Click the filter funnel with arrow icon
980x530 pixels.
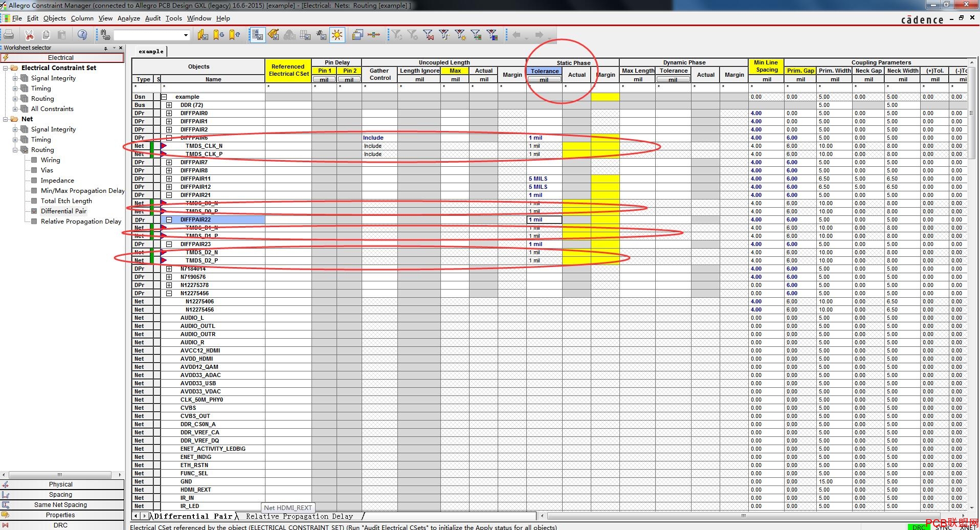point(444,35)
